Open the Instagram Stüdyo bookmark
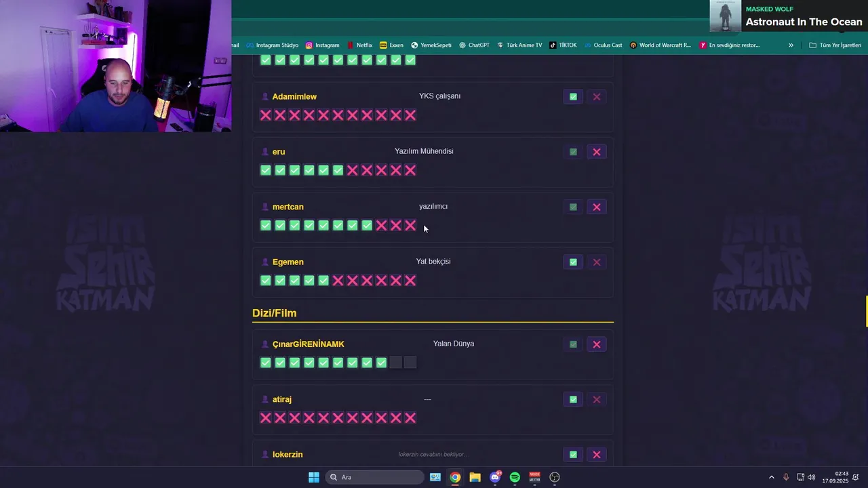Image resolution: width=868 pixels, height=488 pixels. [x=272, y=45]
